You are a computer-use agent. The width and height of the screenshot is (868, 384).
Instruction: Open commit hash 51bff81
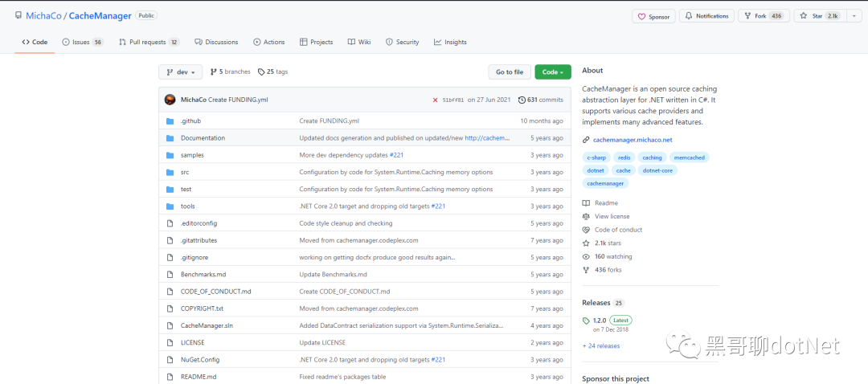[452, 100]
